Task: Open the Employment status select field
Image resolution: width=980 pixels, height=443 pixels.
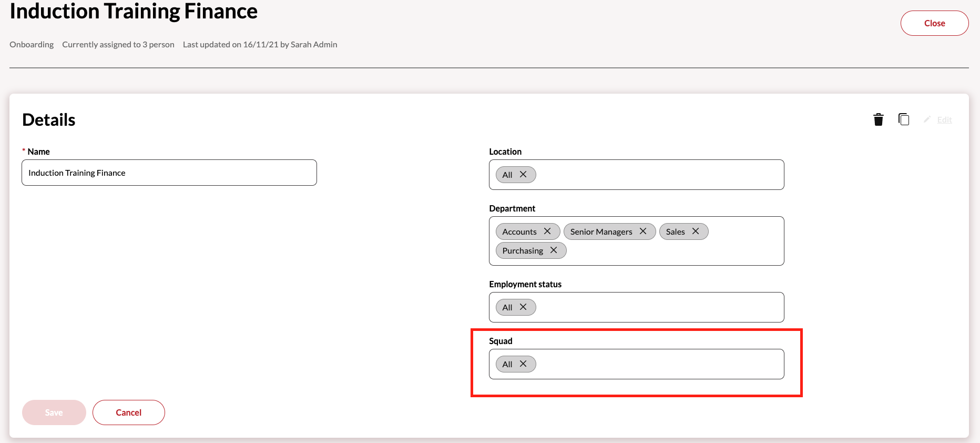Action: 657,307
